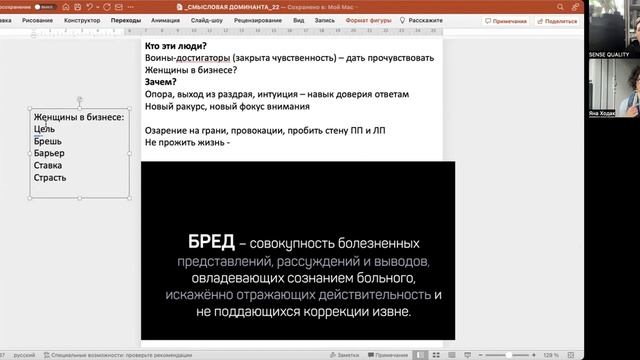
Task: Click the line Не прожить жизнь -
Action: click(187, 142)
